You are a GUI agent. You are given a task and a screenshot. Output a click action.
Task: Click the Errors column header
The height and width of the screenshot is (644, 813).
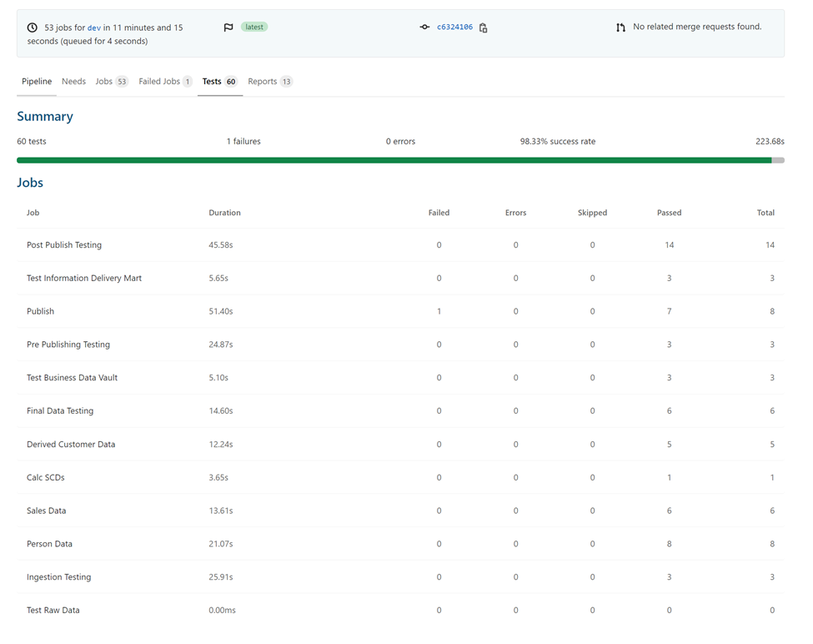point(515,213)
